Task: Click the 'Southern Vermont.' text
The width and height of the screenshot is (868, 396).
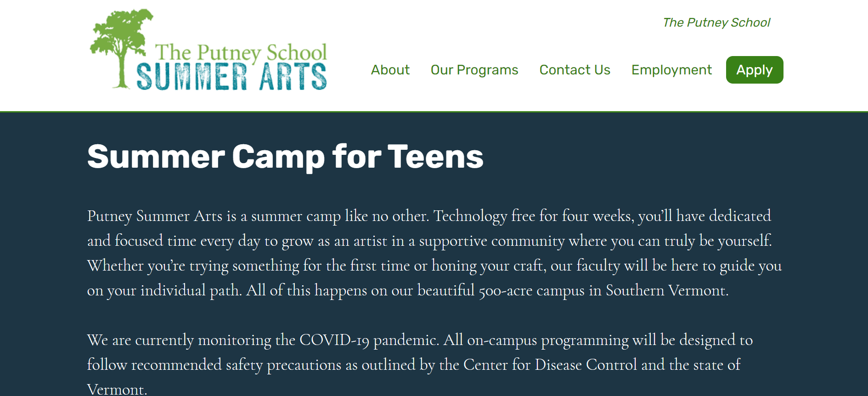Action: (x=667, y=291)
